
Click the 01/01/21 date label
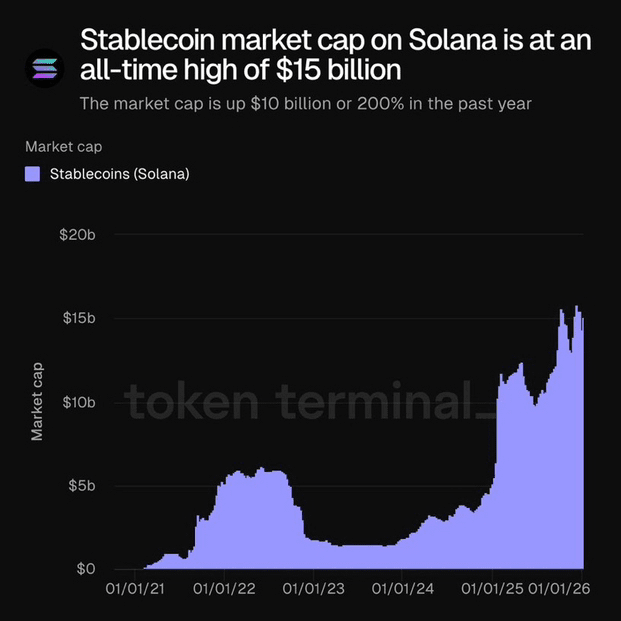click(x=136, y=592)
